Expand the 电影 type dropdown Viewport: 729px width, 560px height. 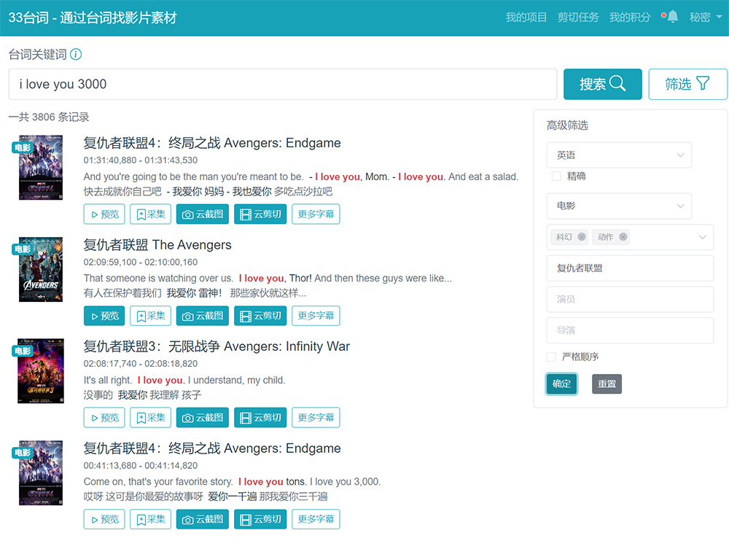click(x=619, y=206)
